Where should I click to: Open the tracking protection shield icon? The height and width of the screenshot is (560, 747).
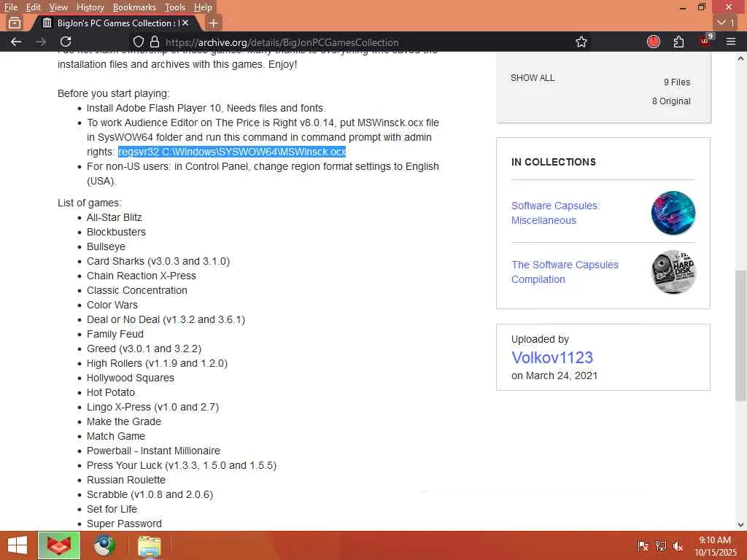[138, 42]
